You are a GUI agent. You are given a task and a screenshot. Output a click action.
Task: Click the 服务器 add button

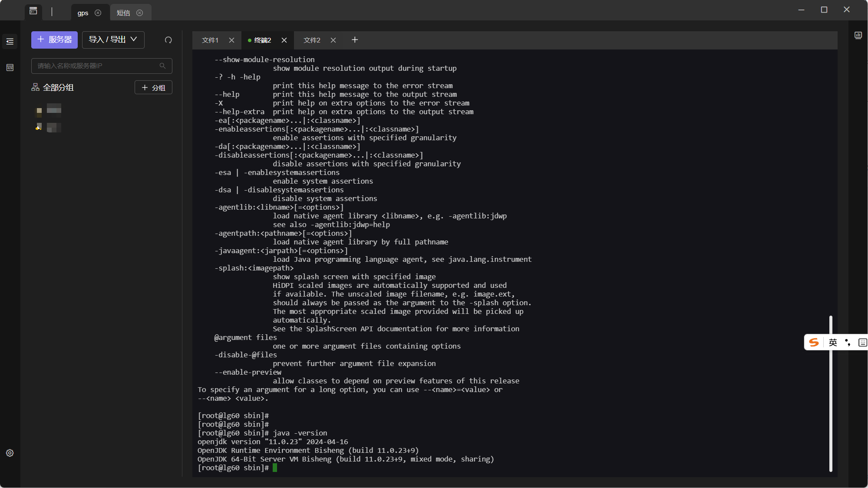tap(54, 40)
